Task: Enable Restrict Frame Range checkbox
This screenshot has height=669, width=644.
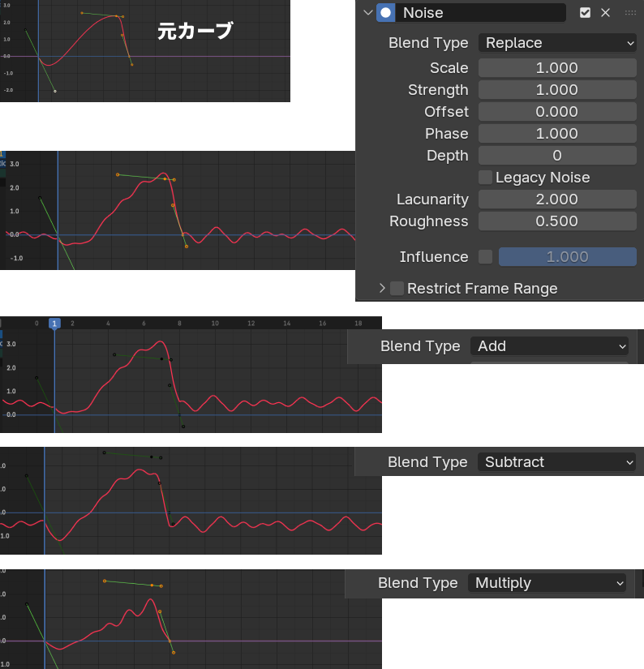Action: coord(397,288)
